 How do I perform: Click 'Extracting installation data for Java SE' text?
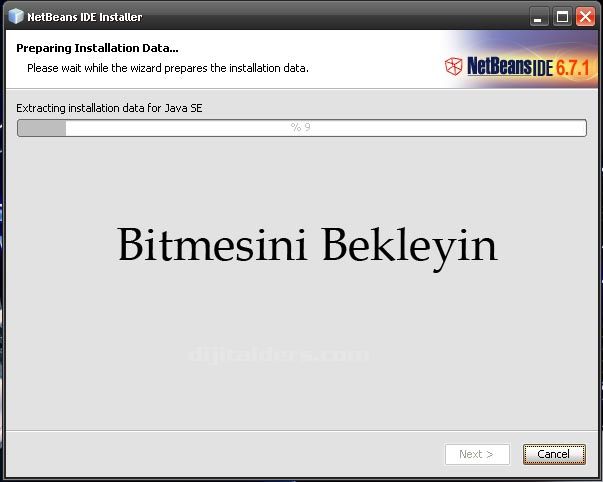click(109, 108)
